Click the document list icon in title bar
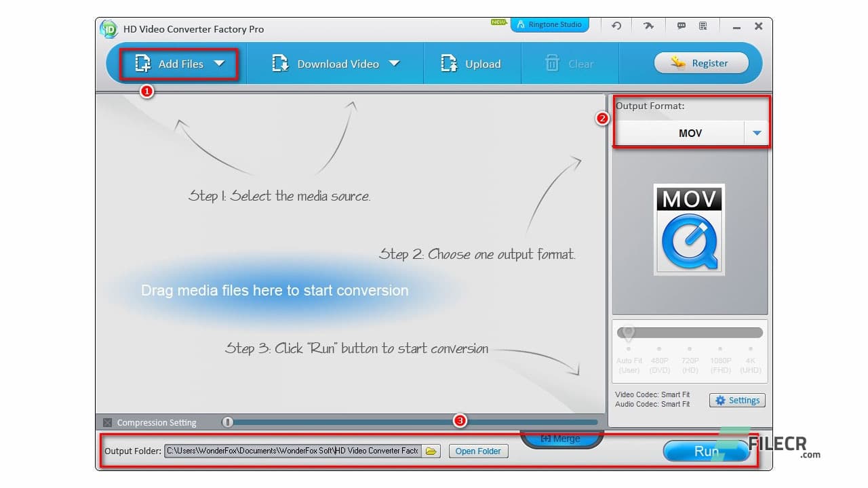The height and width of the screenshot is (488, 868). [703, 26]
